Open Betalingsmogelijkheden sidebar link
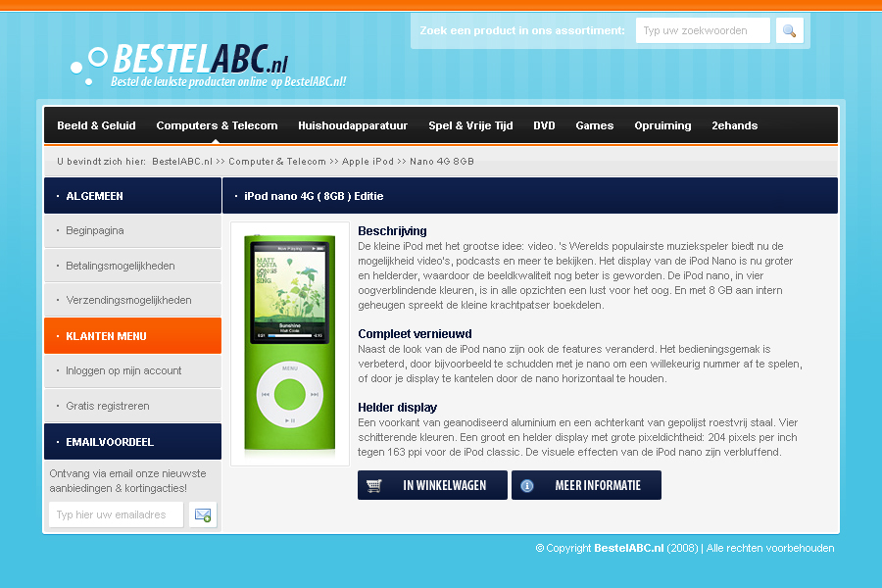Viewport: 882px width, 588px height. coord(132,266)
